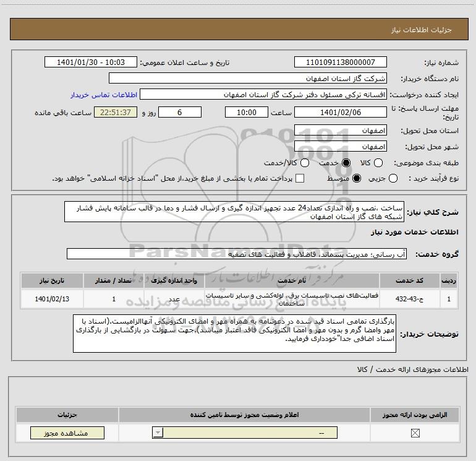Open the اطلاعات تماس خریدار link
The width and height of the screenshot is (476, 461).
[x=104, y=95]
